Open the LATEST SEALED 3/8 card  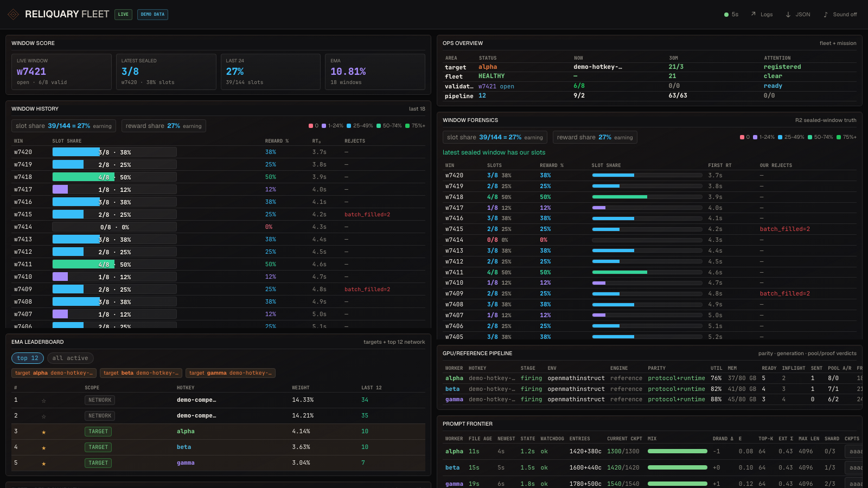166,72
